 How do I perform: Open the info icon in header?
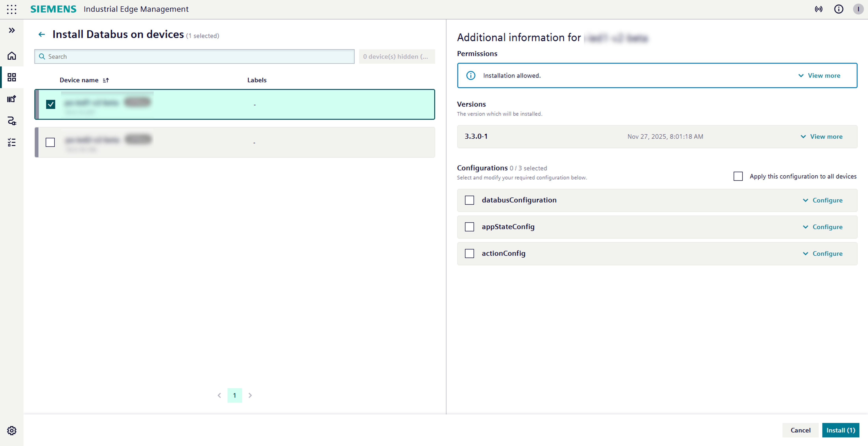tap(838, 9)
